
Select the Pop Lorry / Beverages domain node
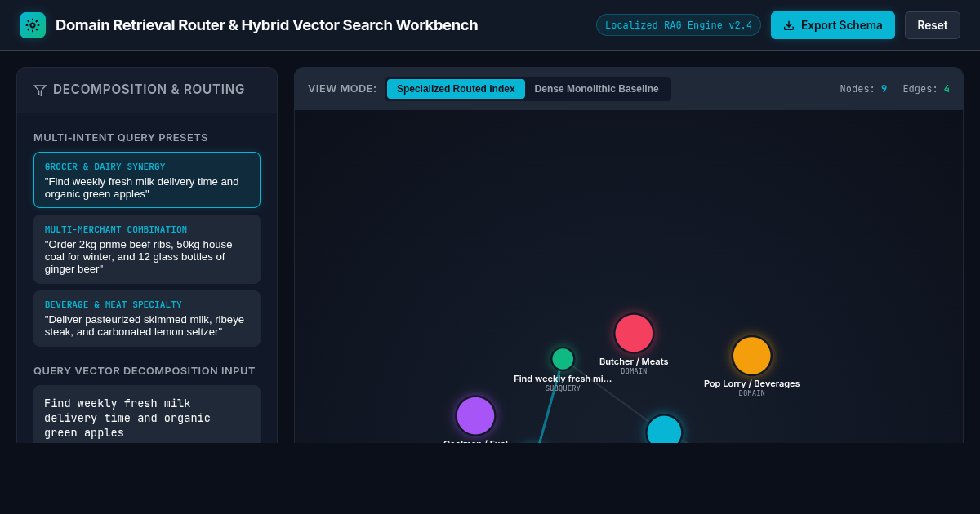pos(752,356)
